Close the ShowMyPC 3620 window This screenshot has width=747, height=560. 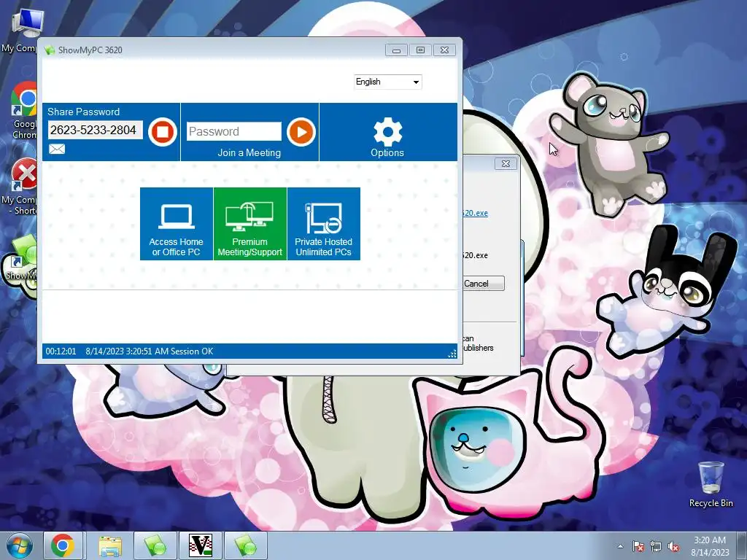click(x=444, y=50)
